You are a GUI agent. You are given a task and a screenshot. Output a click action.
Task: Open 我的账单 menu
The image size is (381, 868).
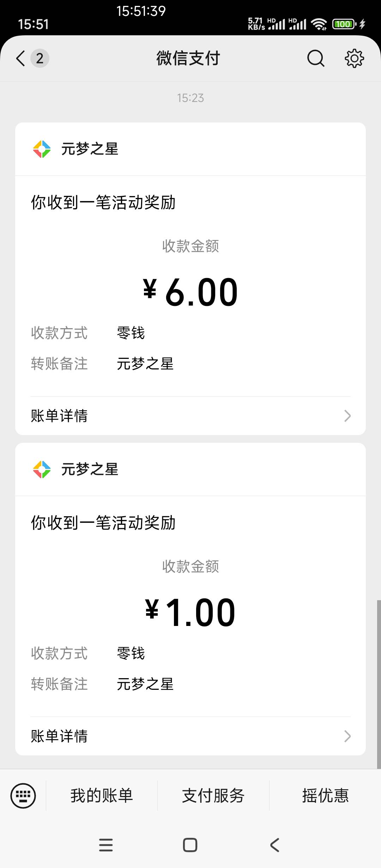pos(102,796)
